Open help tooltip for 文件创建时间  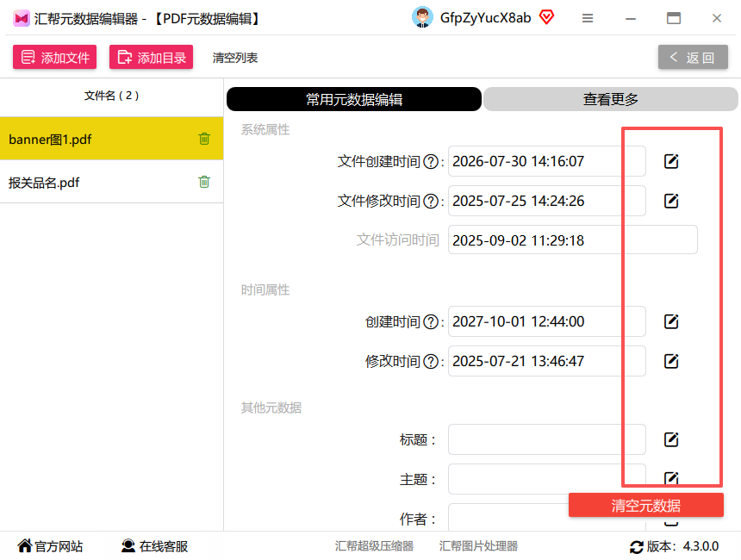coord(431,162)
